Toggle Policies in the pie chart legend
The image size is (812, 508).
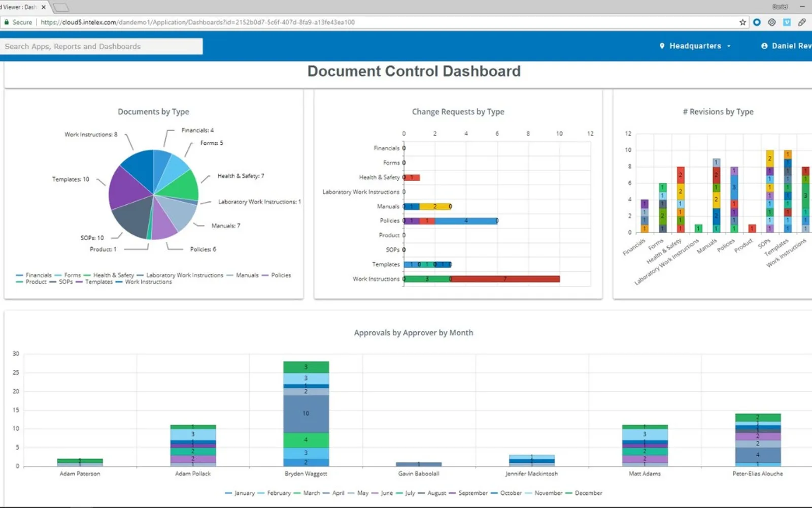(x=276, y=275)
